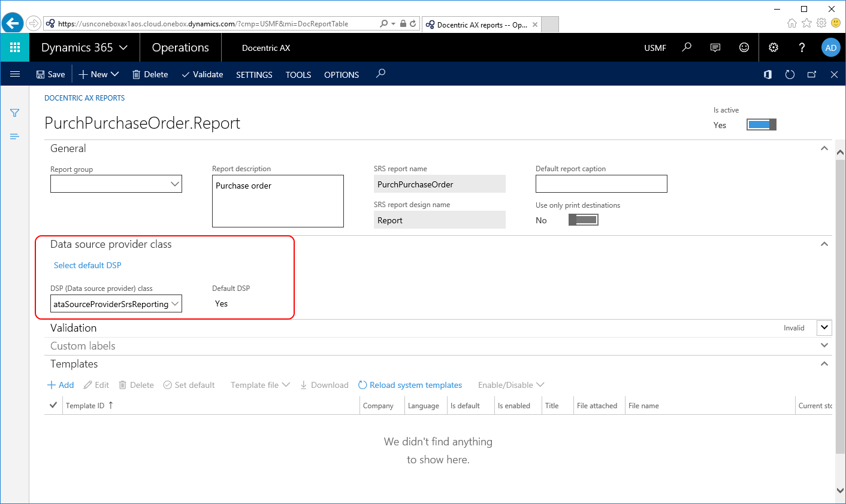Open the action bar search magnifier
The height and width of the screenshot is (504, 846).
pos(380,74)
